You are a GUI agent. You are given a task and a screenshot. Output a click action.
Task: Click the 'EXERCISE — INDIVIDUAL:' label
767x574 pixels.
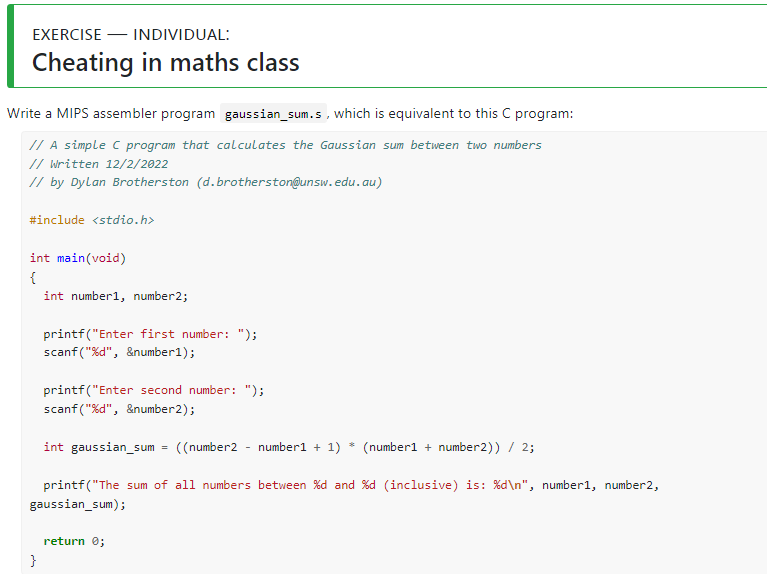tap(131, 35)
